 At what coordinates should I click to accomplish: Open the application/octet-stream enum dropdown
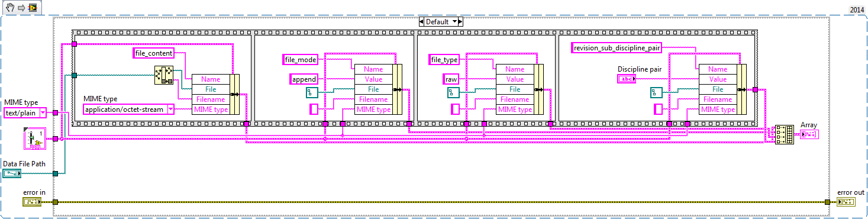pos(128,109)
